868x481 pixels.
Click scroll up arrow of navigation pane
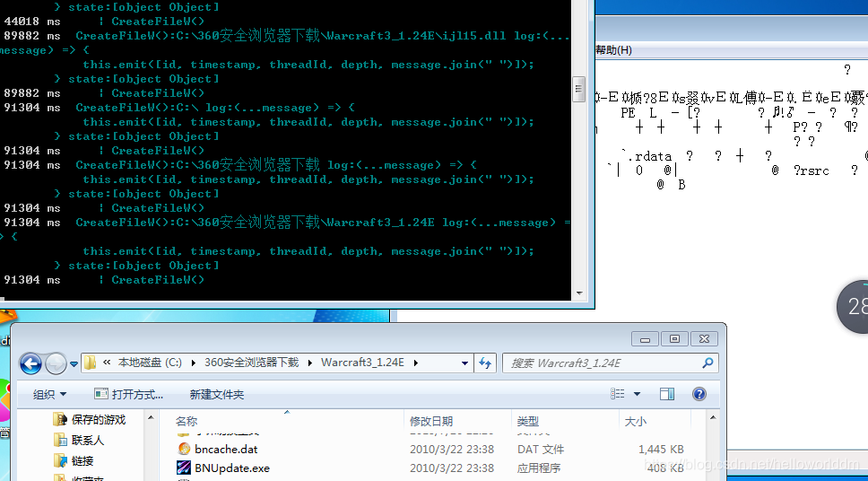pyautogui.click(x=152, y=418)
